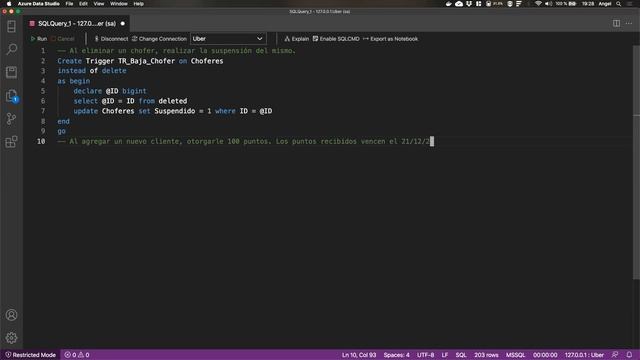Open the editor More Actions menu

click(629, 23)
